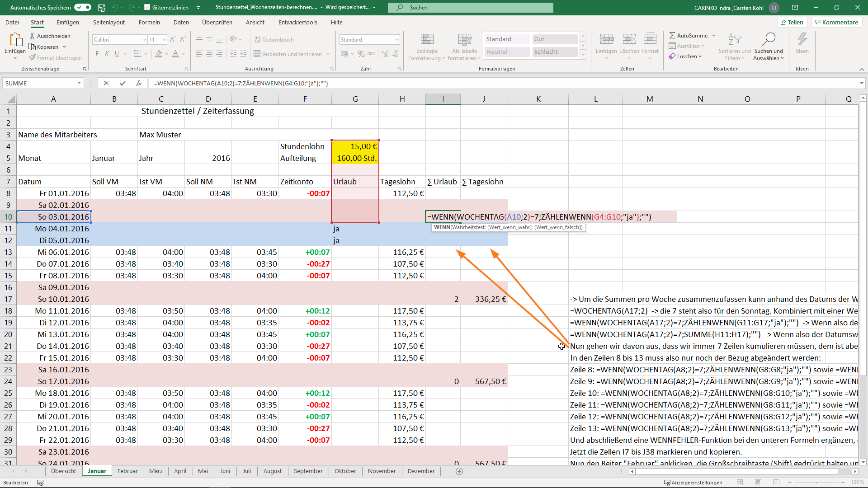Open the Einfügen ribbon tab

68,22
